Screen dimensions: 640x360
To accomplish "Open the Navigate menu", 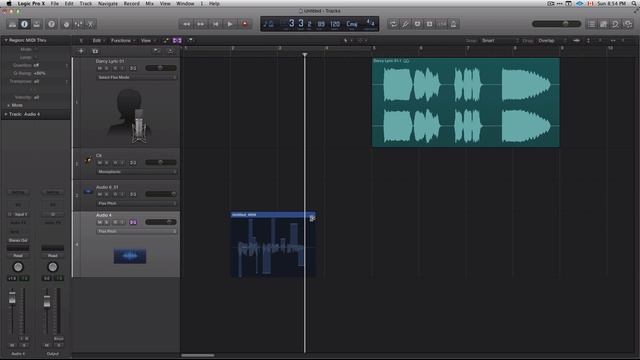I will coord(108,3).
